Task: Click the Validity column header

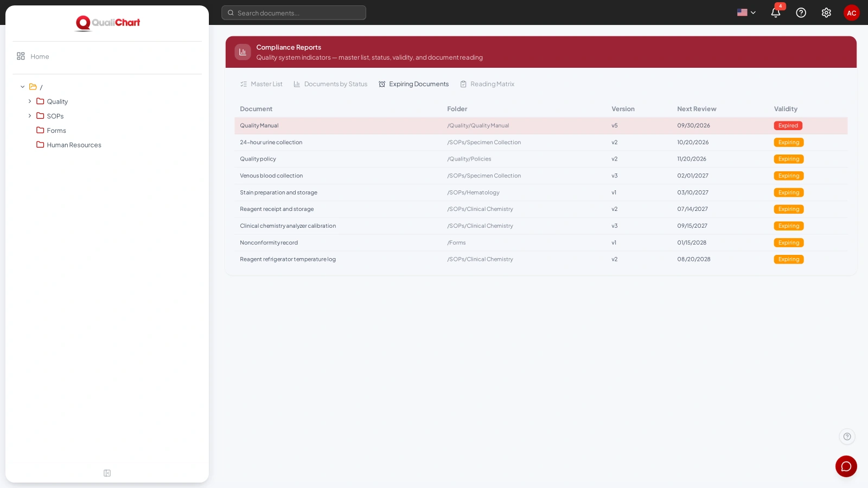Action: pos(786,109)
